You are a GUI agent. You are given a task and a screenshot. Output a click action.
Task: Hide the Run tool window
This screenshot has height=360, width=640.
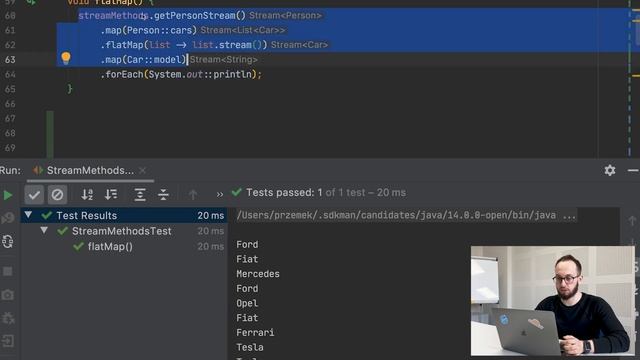(x=633, y=171)
